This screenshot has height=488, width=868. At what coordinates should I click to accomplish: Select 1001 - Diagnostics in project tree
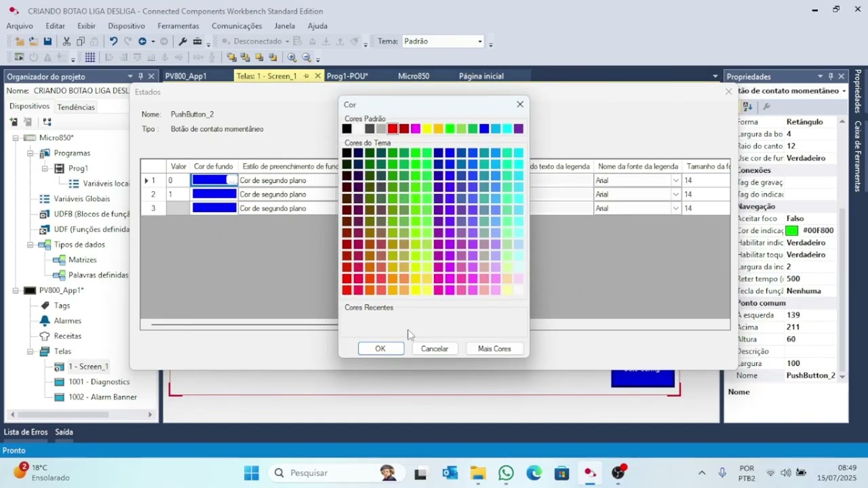click(x=98, y=382)
